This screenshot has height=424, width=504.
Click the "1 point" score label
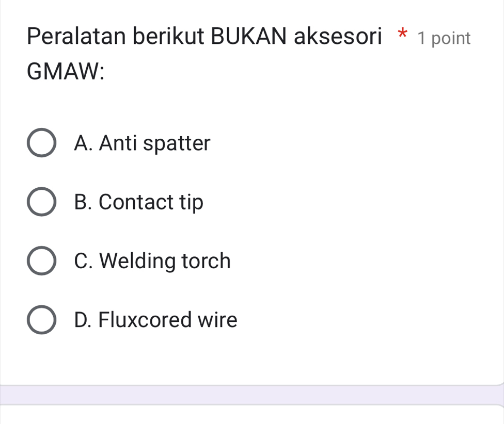coord(444,38)
